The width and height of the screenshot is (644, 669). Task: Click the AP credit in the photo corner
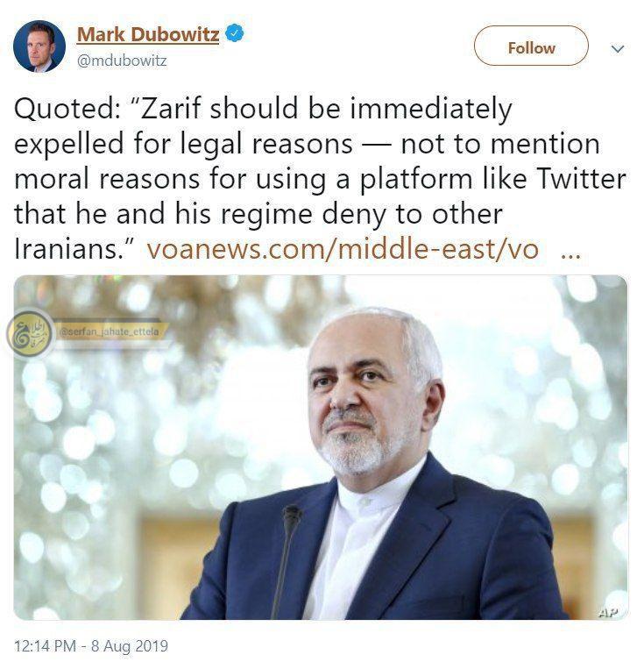pyautogui.click(x=608, y=613)
